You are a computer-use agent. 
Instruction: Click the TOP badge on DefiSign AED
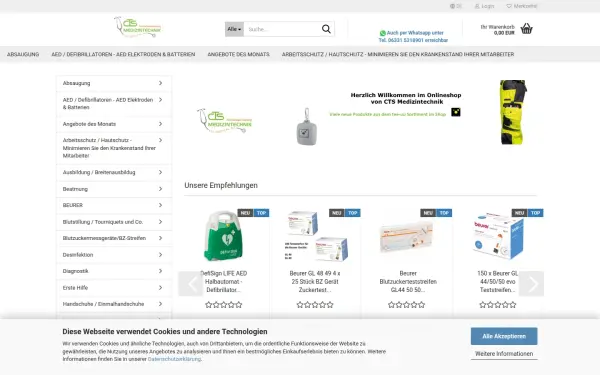pos(261,213)
